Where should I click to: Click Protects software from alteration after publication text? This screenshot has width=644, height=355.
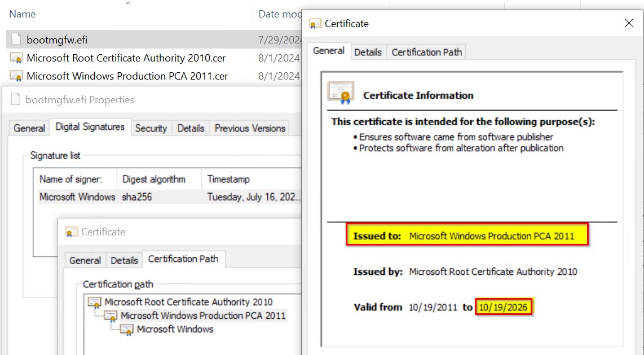click(461, 148)
